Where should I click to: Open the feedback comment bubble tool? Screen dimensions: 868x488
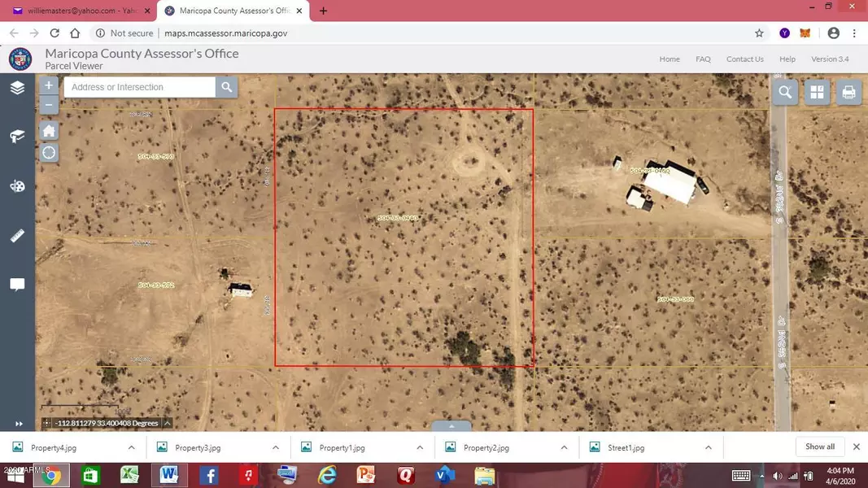tap(18, 285)
